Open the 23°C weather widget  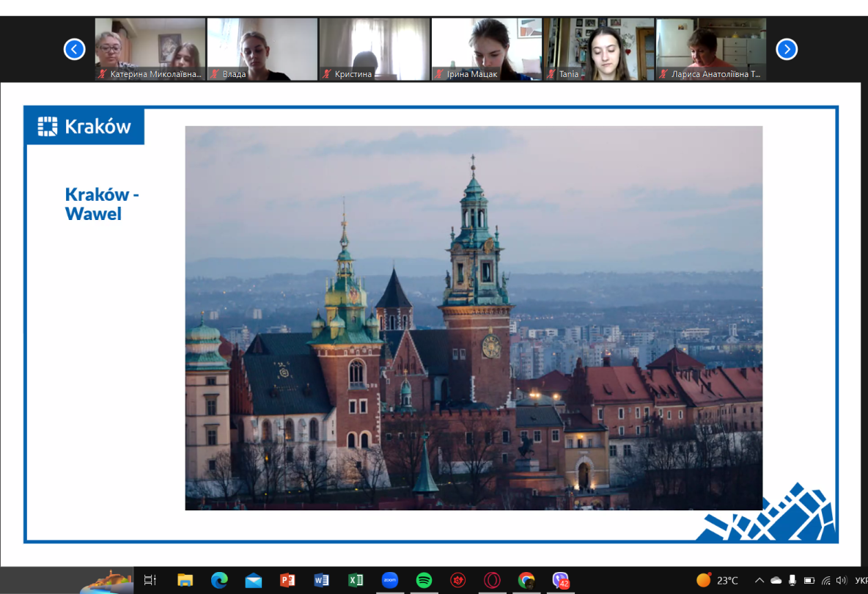(717, 580)
